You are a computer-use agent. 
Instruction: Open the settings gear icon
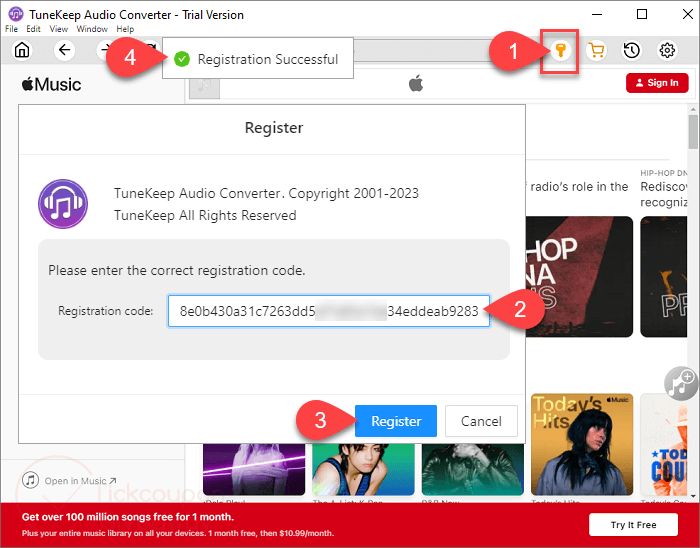pyautogui.click(x=667, y=50)
